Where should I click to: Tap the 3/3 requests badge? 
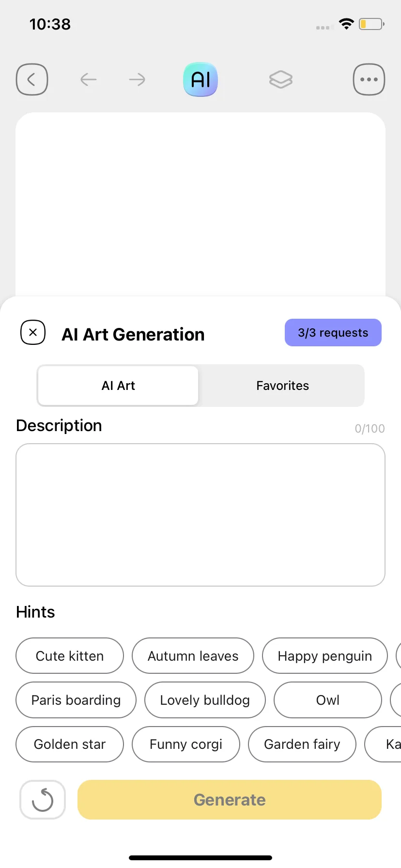(x=333, y=333)
